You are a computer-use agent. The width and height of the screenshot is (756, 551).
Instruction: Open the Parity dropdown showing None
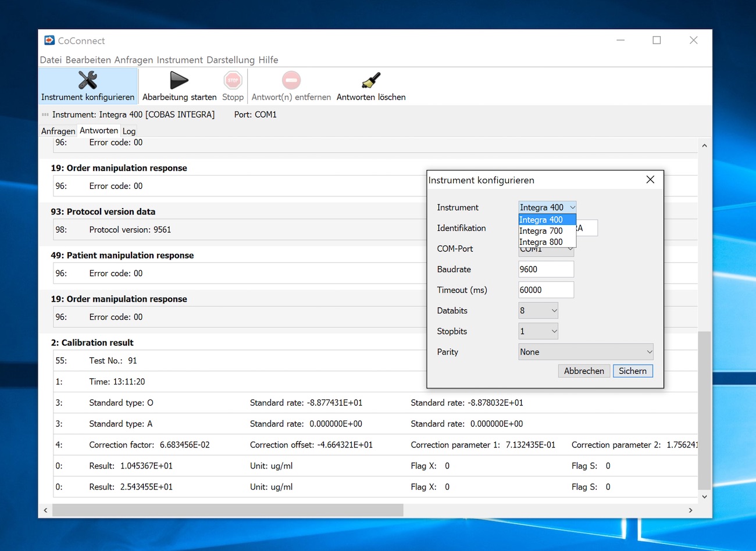pyautogui.click(x=586, y=352)
